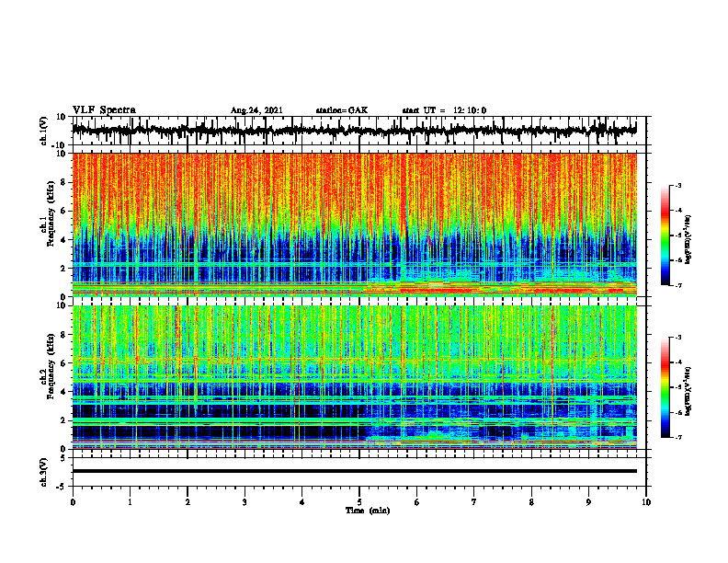Click the '-7' label on ch.2 colorbar

(677, 438)
